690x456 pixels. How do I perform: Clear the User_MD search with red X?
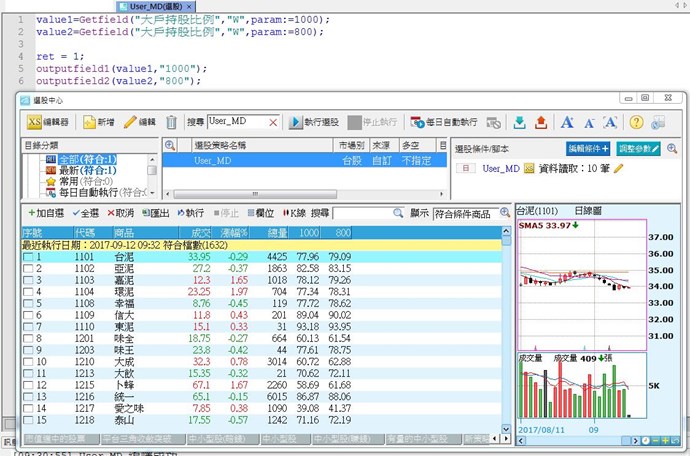click(x=273, y=122)
